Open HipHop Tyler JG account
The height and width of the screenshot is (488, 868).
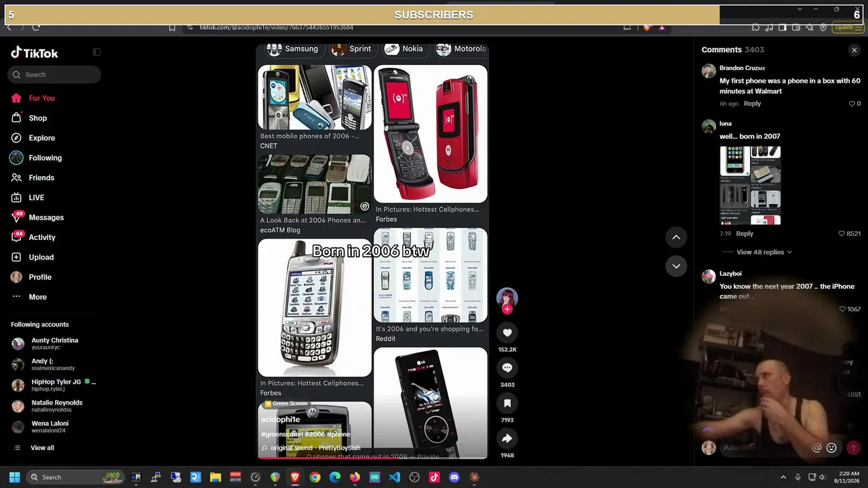[54, 385]
